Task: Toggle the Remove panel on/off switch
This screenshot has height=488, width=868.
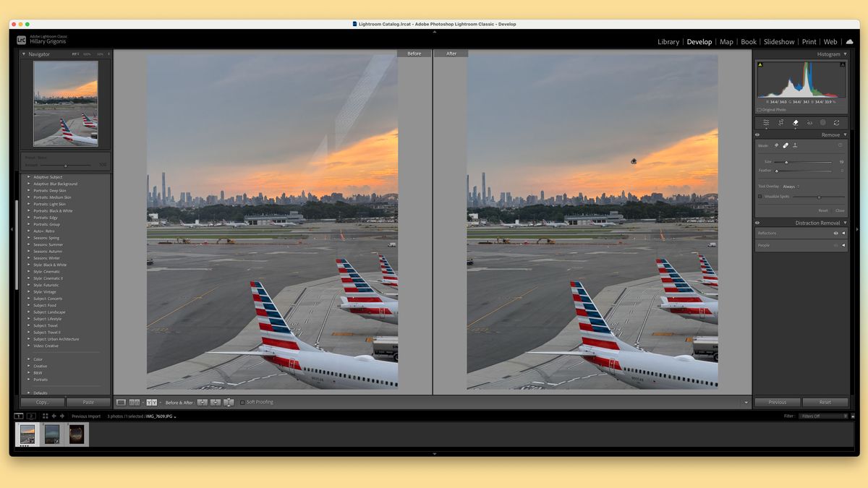Action: tap(757, 134)
